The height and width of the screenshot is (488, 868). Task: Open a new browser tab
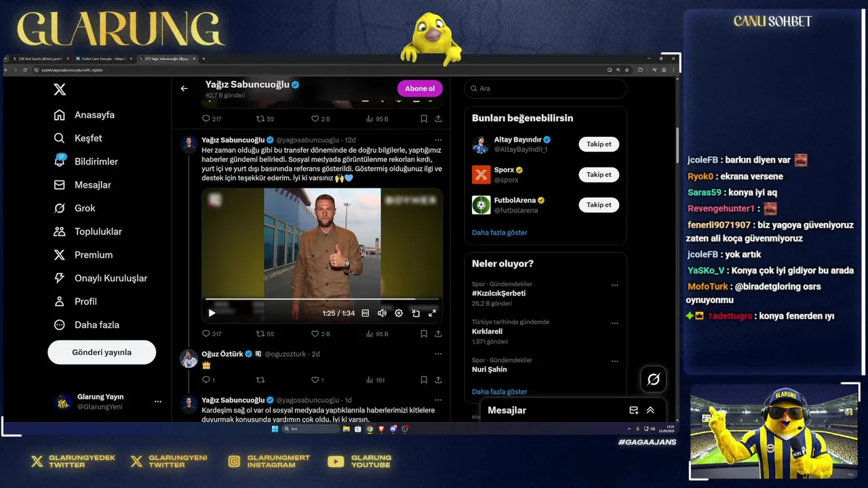[x=203, y=59]
